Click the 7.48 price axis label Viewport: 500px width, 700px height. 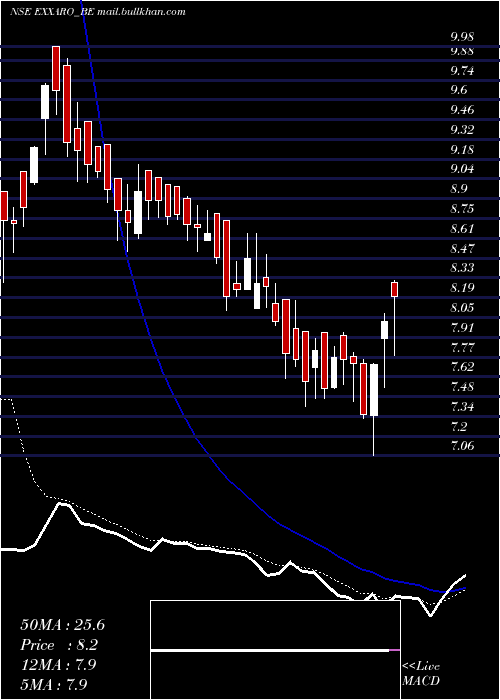coord(462,387)
